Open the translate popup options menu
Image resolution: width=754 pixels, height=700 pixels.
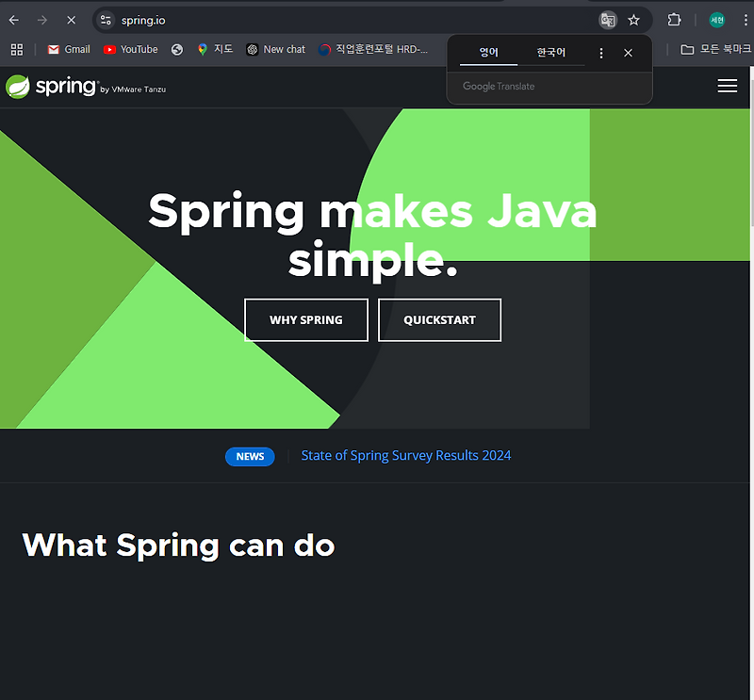600,53
